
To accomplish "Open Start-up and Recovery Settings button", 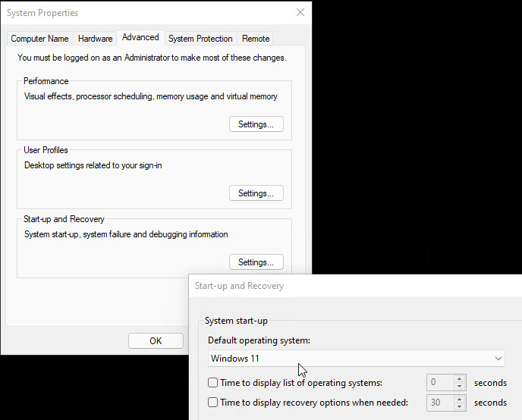I will pyautogui.click(x=256, y=262).
